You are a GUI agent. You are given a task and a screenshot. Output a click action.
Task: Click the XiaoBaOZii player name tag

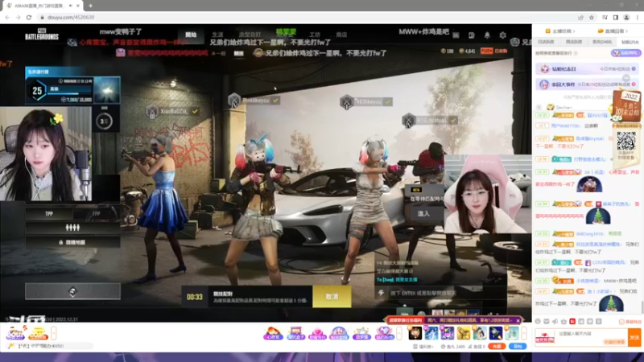173,111
